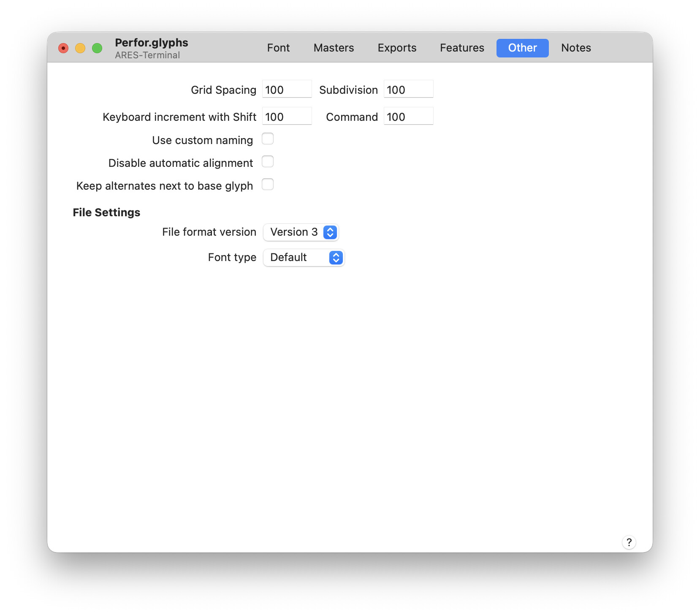The image size is (700, 615).
Task: Click the Grid Spacing input field
Action: pyautogui.click(x=287, y=90)
